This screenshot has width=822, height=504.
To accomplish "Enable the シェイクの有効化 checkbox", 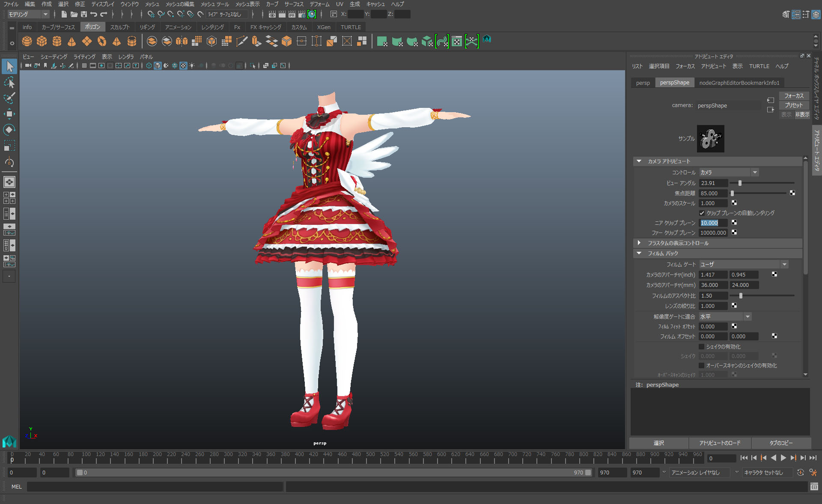I will 702,346.
